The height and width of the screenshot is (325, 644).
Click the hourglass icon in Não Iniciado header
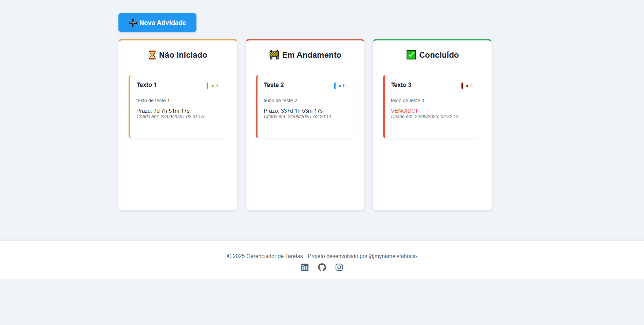[153, 55]
